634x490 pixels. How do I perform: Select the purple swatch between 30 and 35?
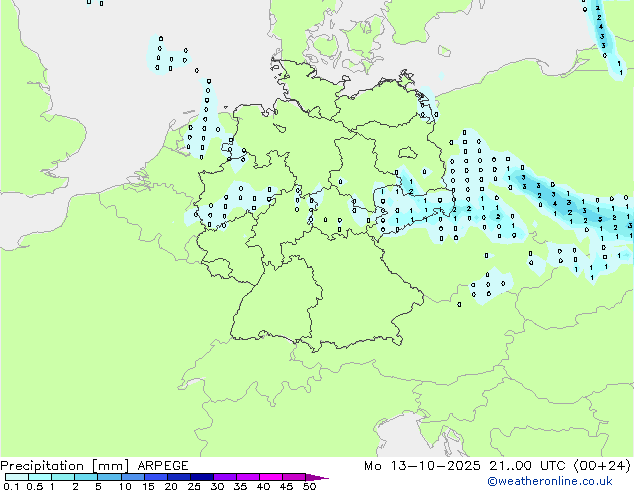coord(225,477)
